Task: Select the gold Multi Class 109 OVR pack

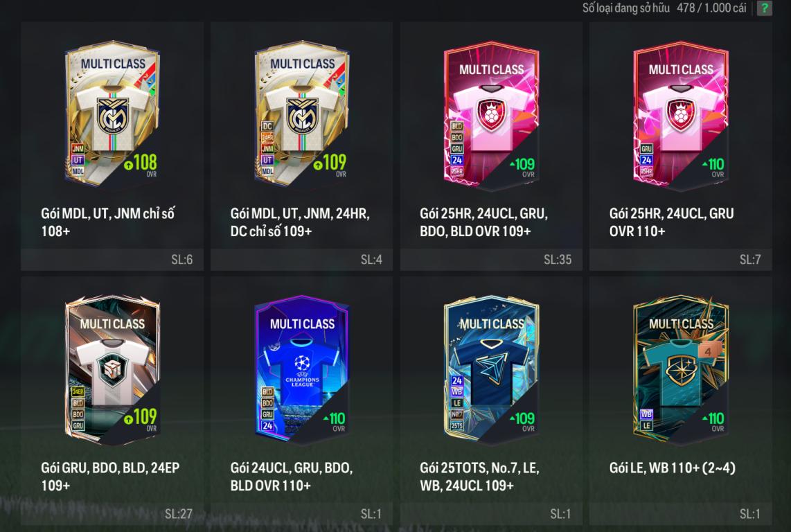Action: [x=302, y=114]
